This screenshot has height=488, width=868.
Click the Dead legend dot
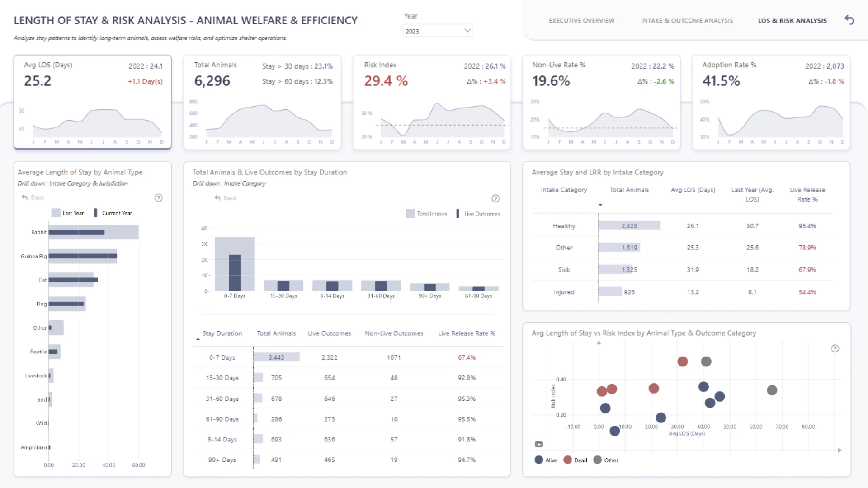[567, 460]
